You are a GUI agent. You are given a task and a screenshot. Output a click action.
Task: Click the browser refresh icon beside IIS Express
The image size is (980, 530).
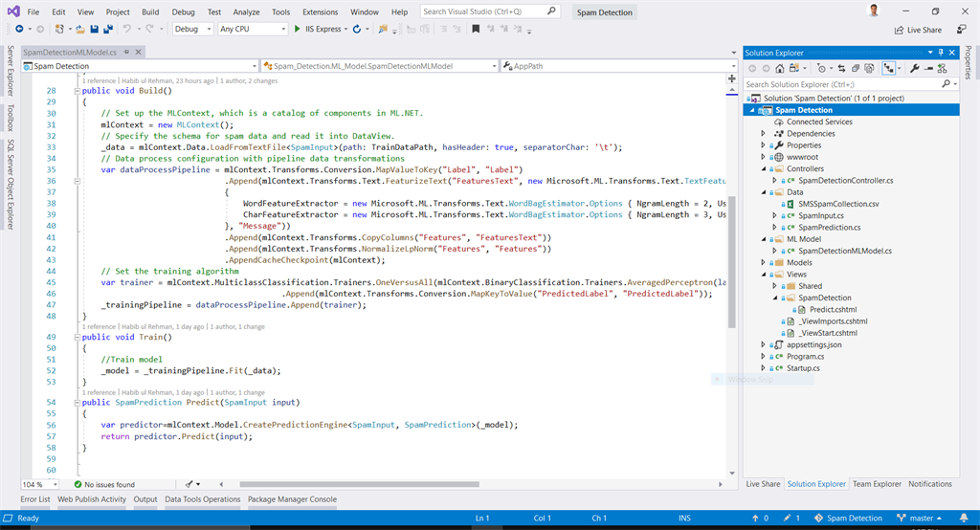point(356,30)
